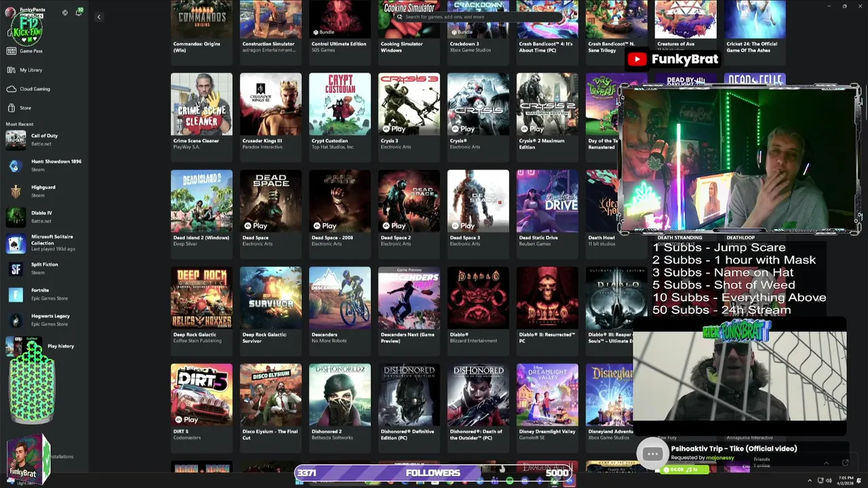Expand the Friends panel chevron
The height and width of the screenshot is (488, 868).
[x=826, y=463]
